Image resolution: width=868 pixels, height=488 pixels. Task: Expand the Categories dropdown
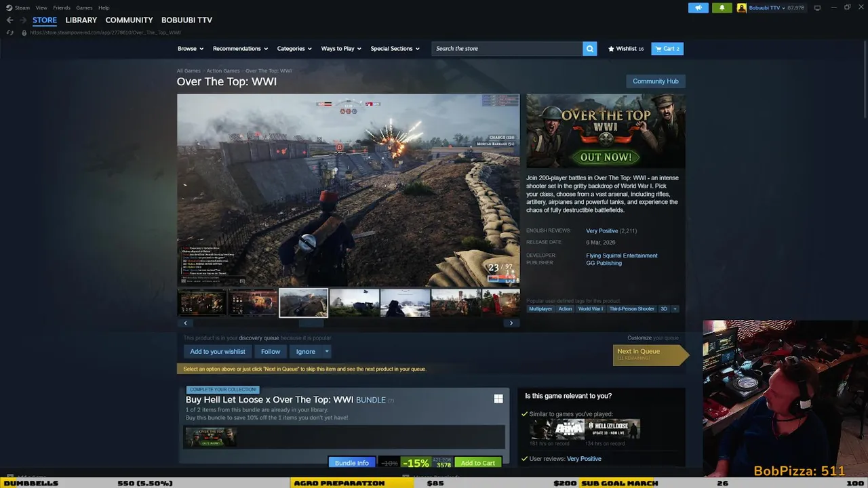294,49
